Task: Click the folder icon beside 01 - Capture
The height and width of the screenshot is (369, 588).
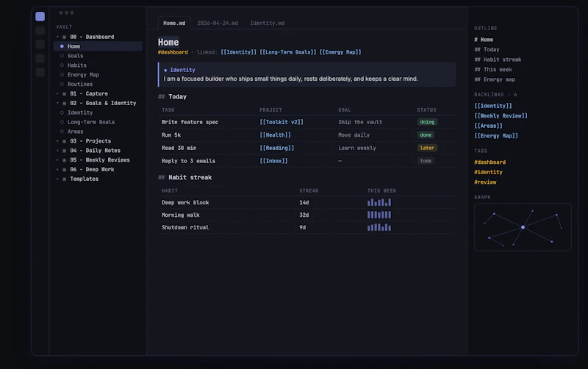Action: (64, 94)
